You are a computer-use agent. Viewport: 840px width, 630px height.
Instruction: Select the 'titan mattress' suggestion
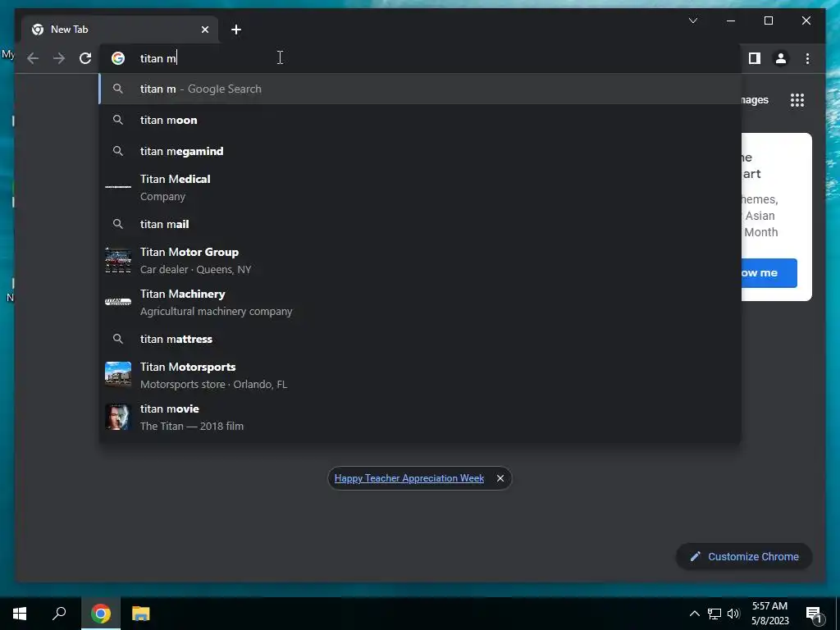click(420, 339)
